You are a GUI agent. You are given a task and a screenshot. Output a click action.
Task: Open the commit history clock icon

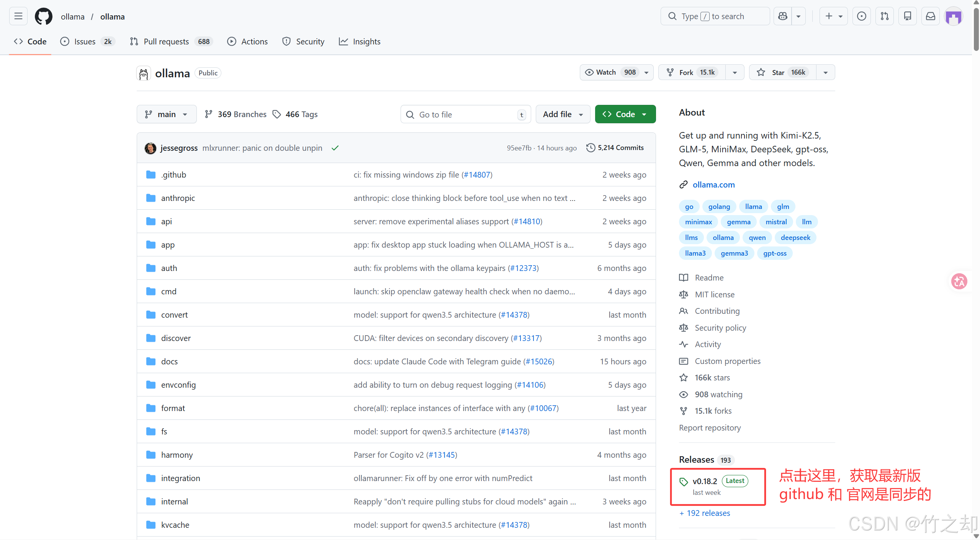pos(591,148)
